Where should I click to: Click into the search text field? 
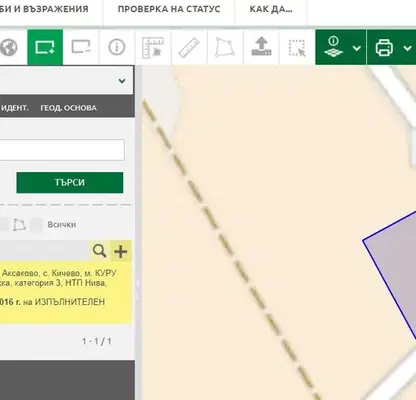62,150
